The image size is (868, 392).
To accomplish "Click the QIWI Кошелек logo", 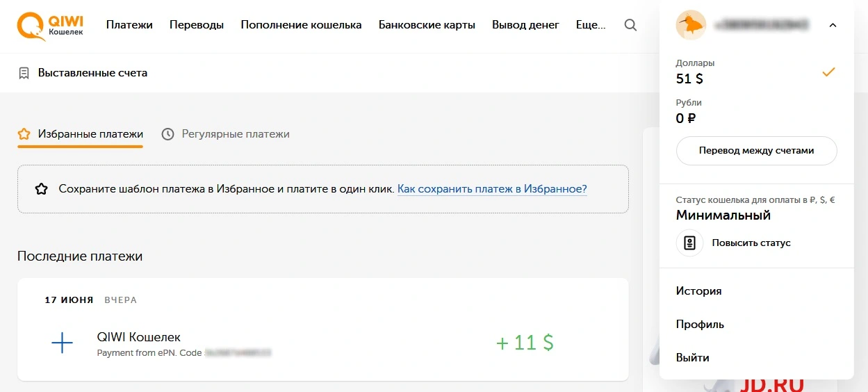I will pos(50,26).
